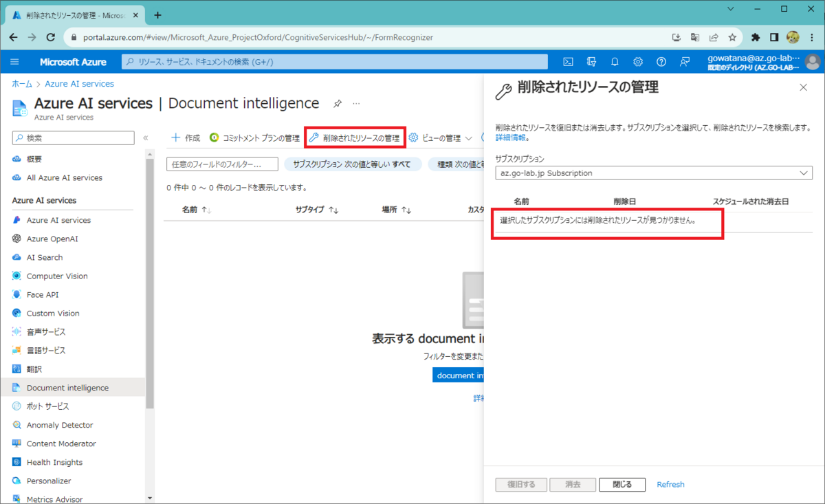Click the 閉じる button
This screenshot has width=825, height=504.
622,484
